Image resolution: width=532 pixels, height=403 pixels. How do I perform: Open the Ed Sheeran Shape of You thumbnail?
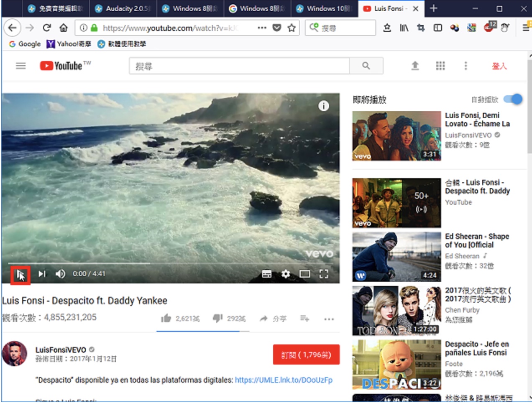point(396,257)
